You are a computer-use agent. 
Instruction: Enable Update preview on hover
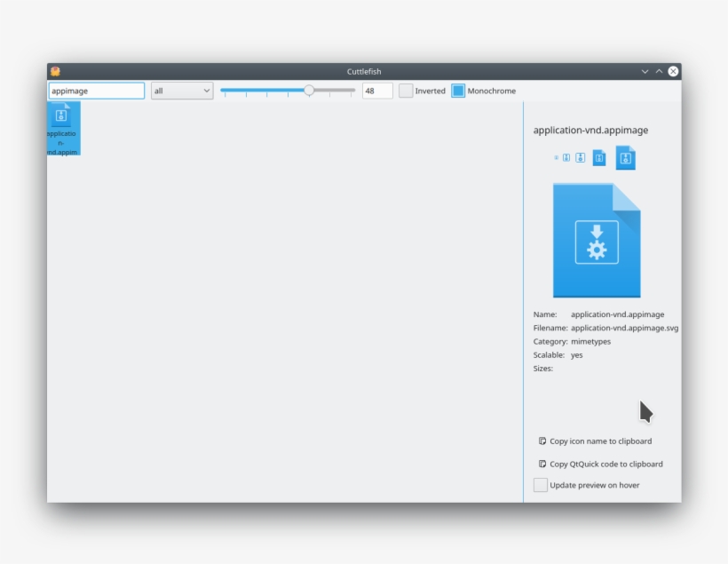(541, 485)
